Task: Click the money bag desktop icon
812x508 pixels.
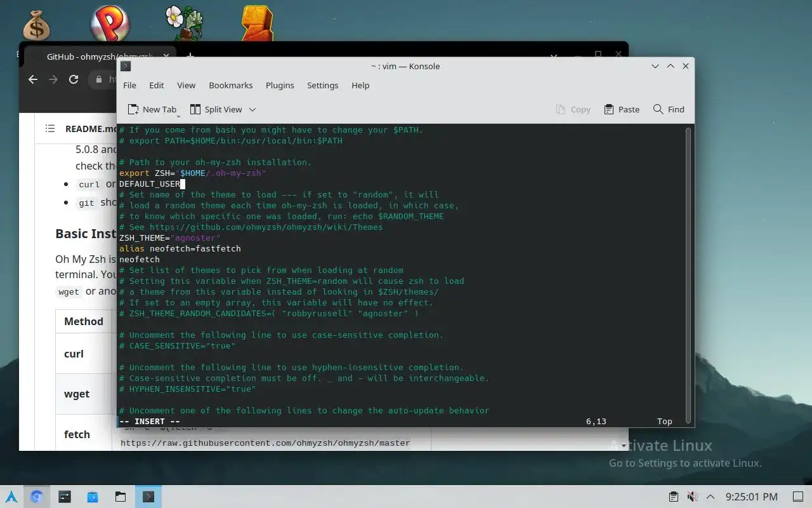Action: point(36,25)
